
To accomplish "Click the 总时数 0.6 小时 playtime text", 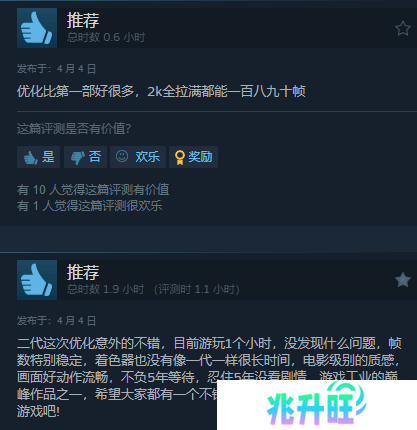I will (106, 37).
